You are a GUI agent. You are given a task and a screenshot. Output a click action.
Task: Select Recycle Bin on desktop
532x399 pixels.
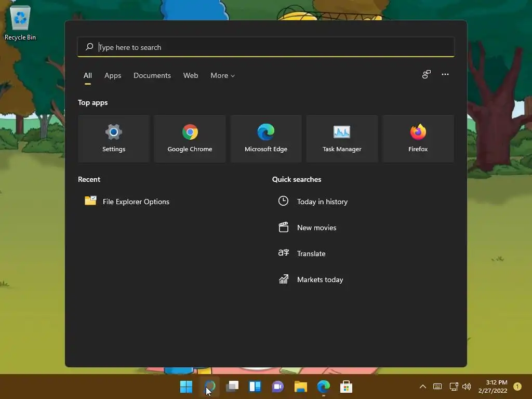pos(20,23)
